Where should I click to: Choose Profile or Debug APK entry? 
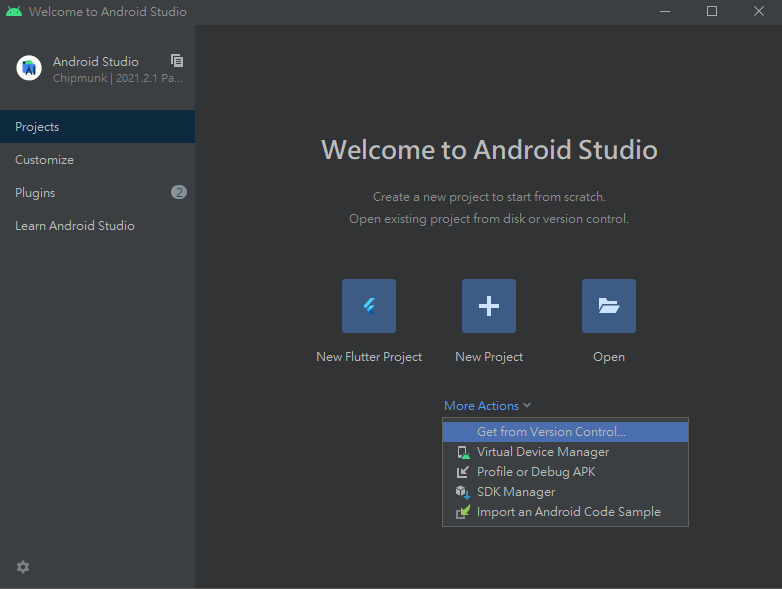pyautogui.click(x=566, y=472)
